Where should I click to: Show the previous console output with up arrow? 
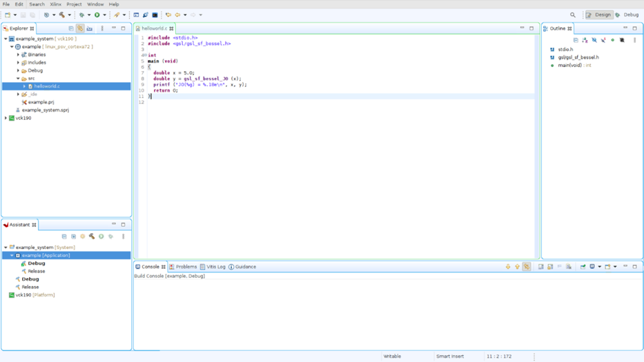[x=517, y=267]
